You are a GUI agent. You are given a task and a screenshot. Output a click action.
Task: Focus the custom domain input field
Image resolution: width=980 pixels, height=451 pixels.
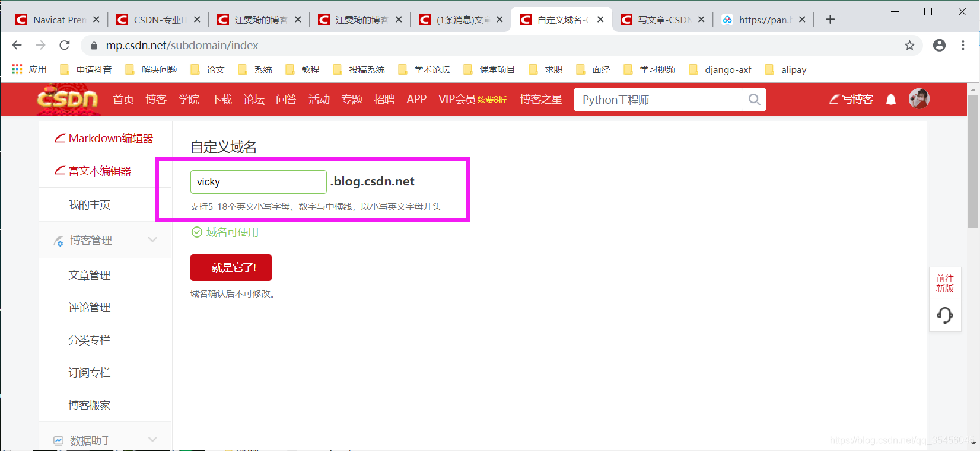click(x=258, y=182)
